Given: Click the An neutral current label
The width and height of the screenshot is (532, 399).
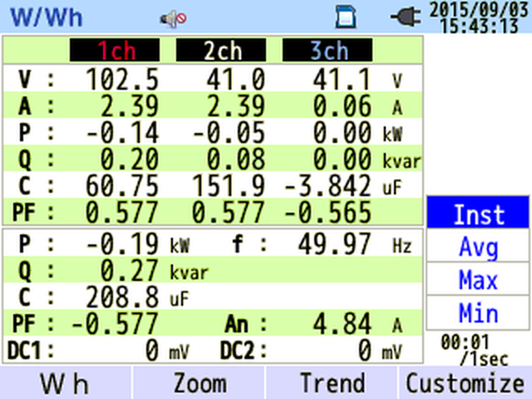Looking at the screenshot, I should (x=237, y=323).
